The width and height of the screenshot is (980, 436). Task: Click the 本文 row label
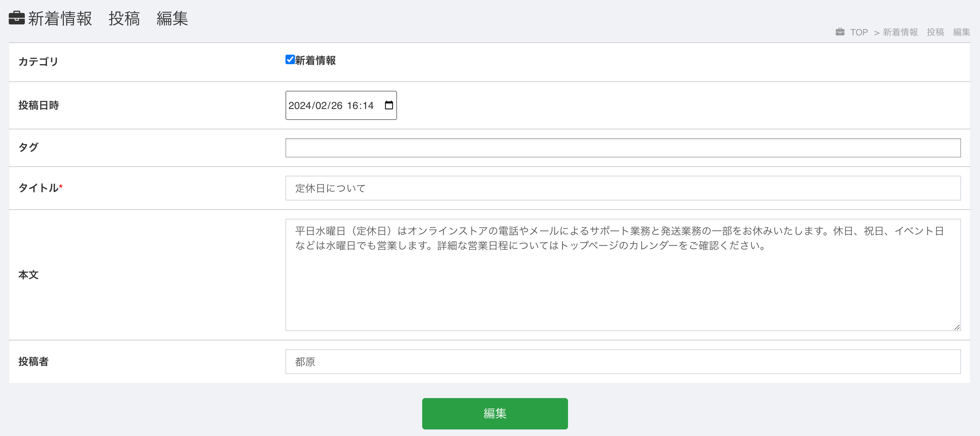tap(28, 275)
